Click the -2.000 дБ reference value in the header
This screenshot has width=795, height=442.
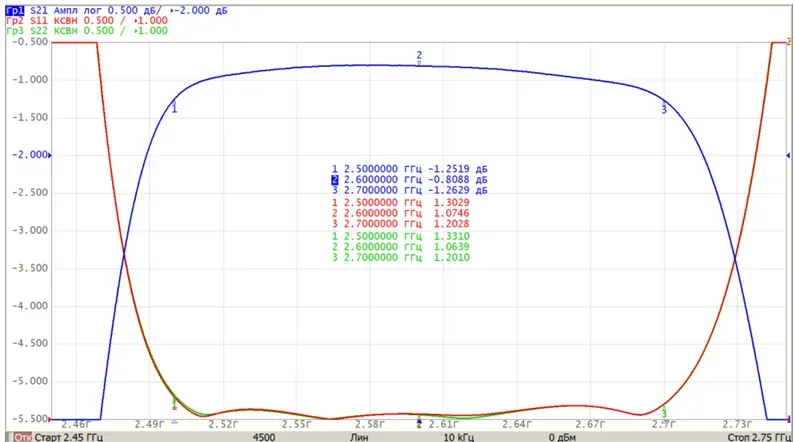point(199,11)
